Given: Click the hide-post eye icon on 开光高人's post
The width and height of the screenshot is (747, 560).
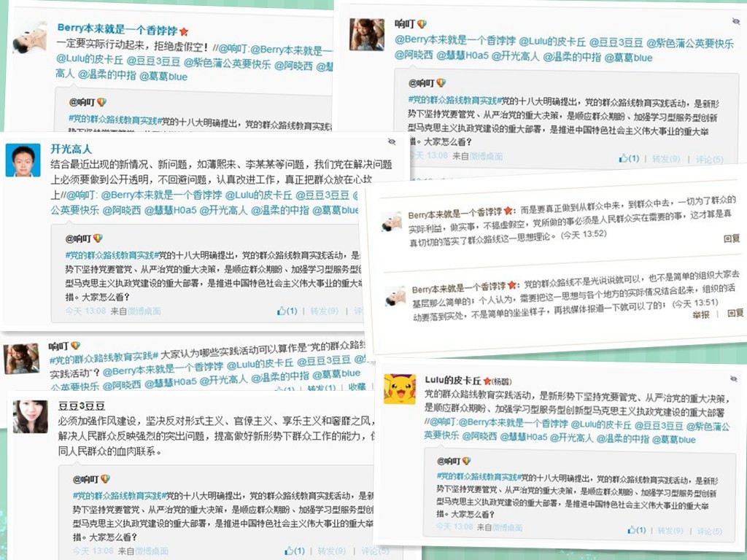Looking at the screenshot, I should [x=392, y=141].
